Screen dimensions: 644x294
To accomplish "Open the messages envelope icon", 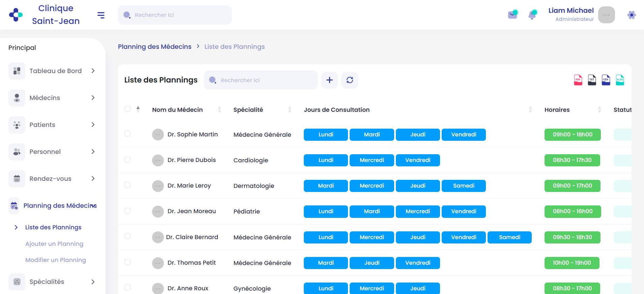I will coord(513,15).
